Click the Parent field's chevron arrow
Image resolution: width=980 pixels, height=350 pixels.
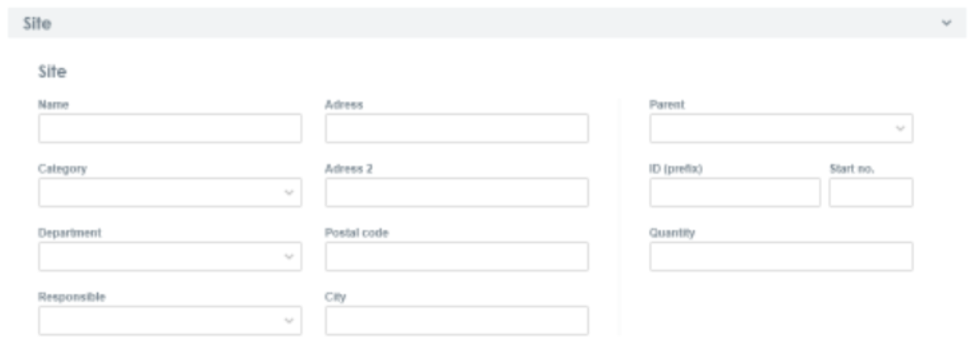900,128
